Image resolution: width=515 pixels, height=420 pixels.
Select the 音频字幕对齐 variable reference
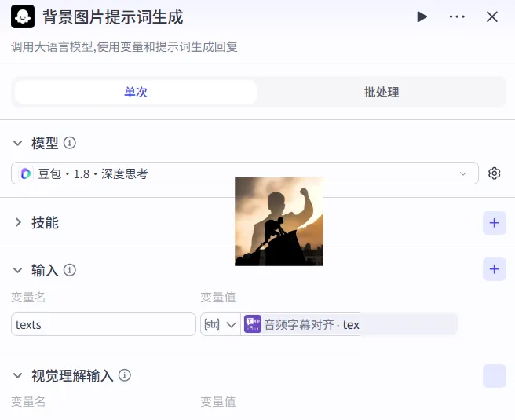[349, 324]
